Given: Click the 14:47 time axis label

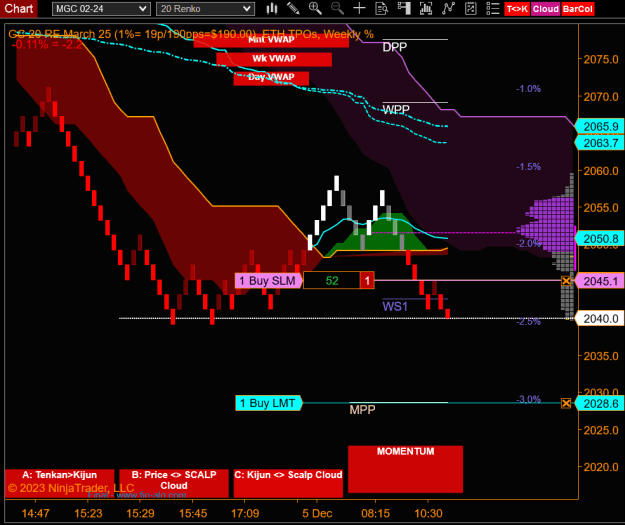Looking at the screenshot, I should pos(35,513).
